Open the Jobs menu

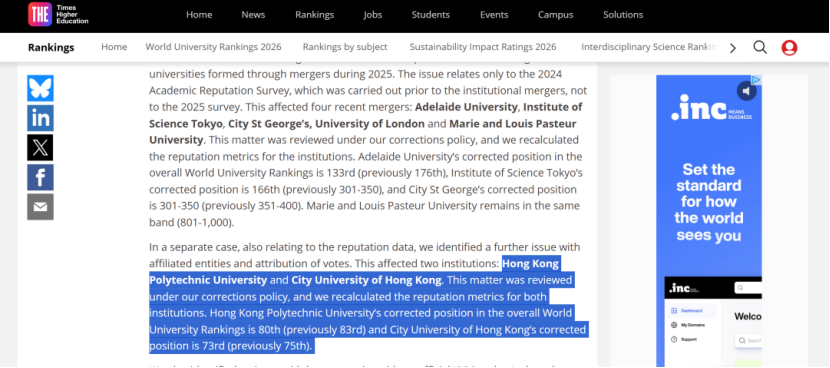373,15
